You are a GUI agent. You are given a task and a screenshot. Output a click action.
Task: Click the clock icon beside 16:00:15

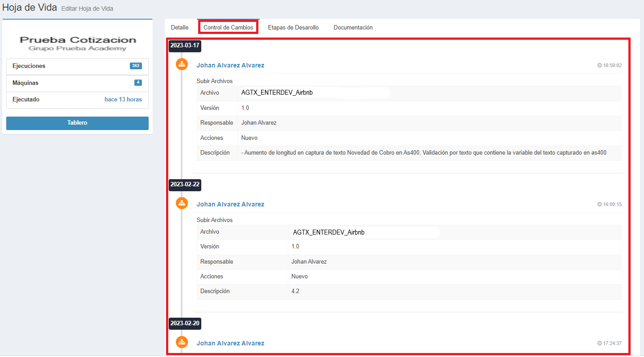point(599,204)
